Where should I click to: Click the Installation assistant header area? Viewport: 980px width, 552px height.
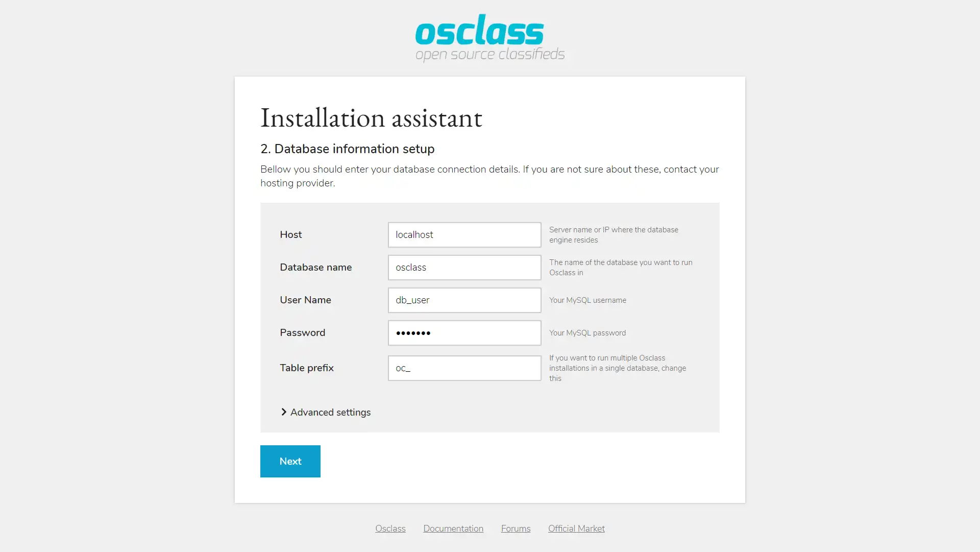tap(372, 118)
